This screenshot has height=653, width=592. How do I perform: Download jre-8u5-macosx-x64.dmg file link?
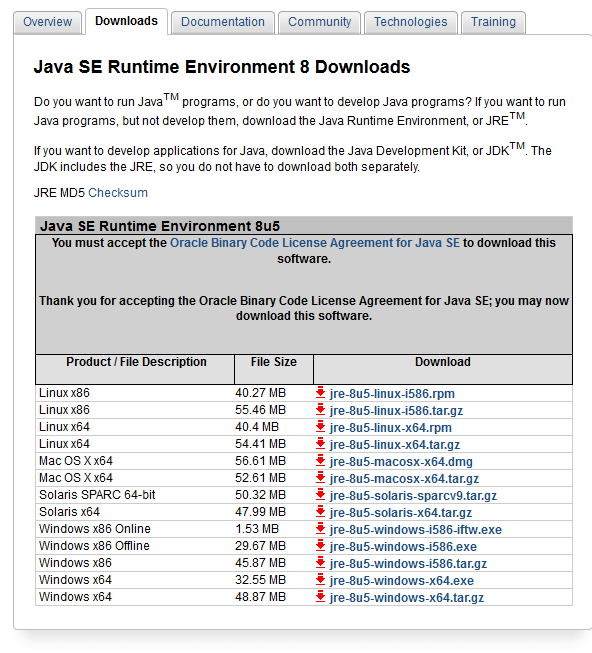[x=401, y=462]
